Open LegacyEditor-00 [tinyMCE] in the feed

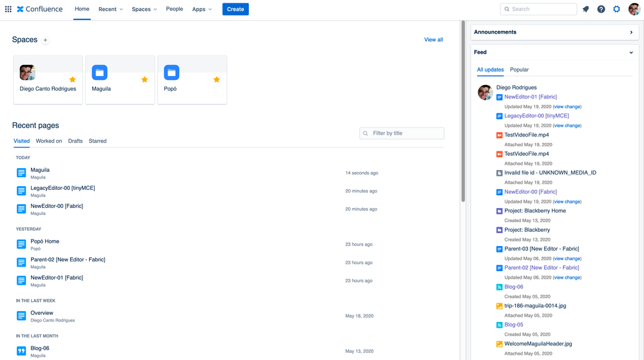536,116
